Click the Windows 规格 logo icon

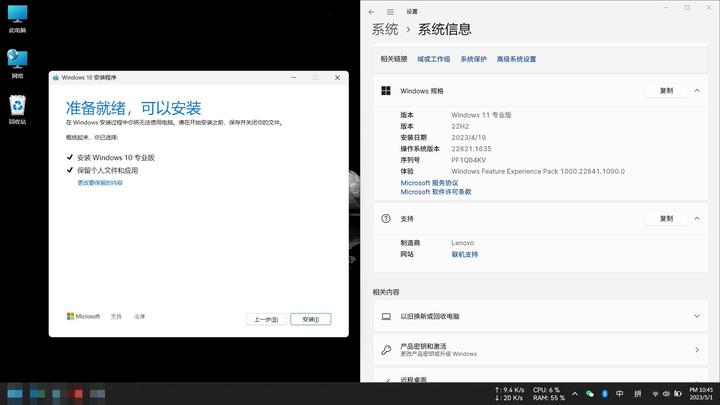click(x=386, y=91)
